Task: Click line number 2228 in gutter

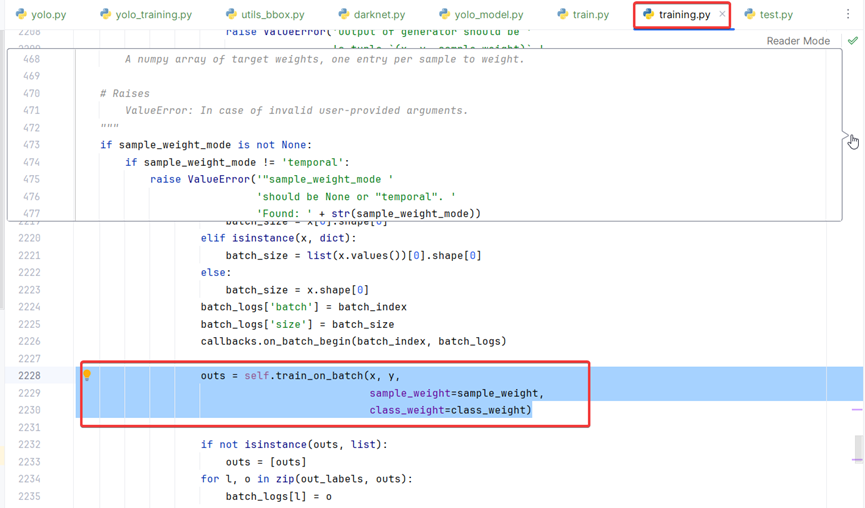Action: coord(29,376)
